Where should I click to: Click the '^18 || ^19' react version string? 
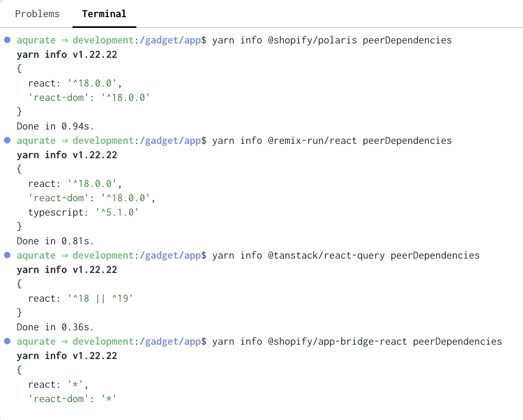pos(100,298)
